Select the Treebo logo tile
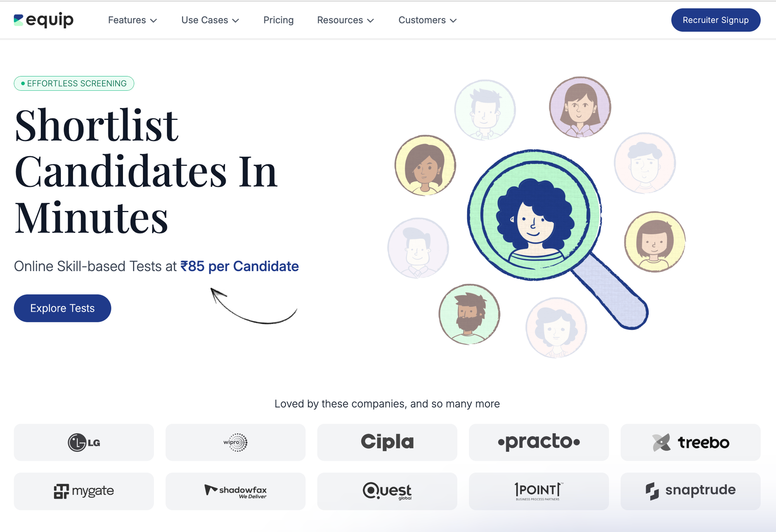Viewport: 776px width, 532px height. 691,442
